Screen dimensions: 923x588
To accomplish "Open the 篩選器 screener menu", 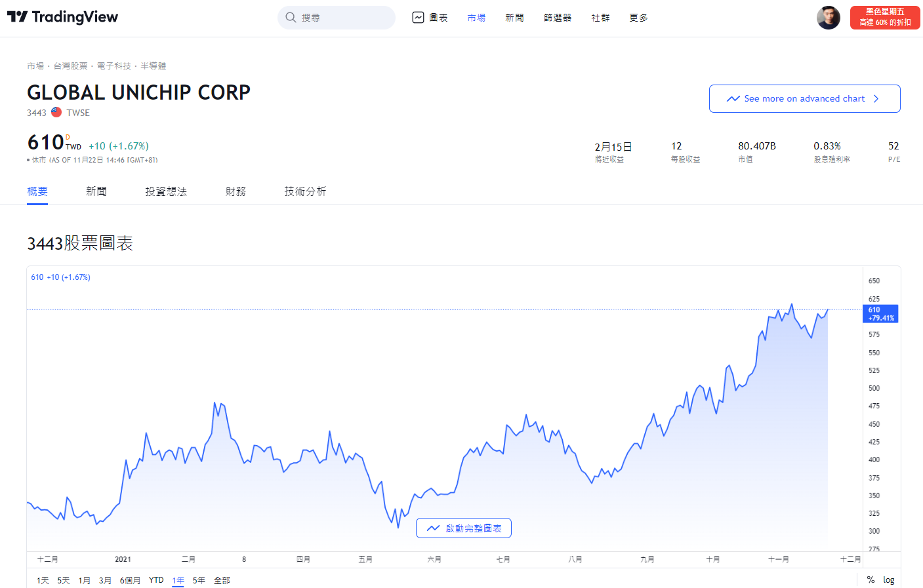I will (x=558, y=18).
